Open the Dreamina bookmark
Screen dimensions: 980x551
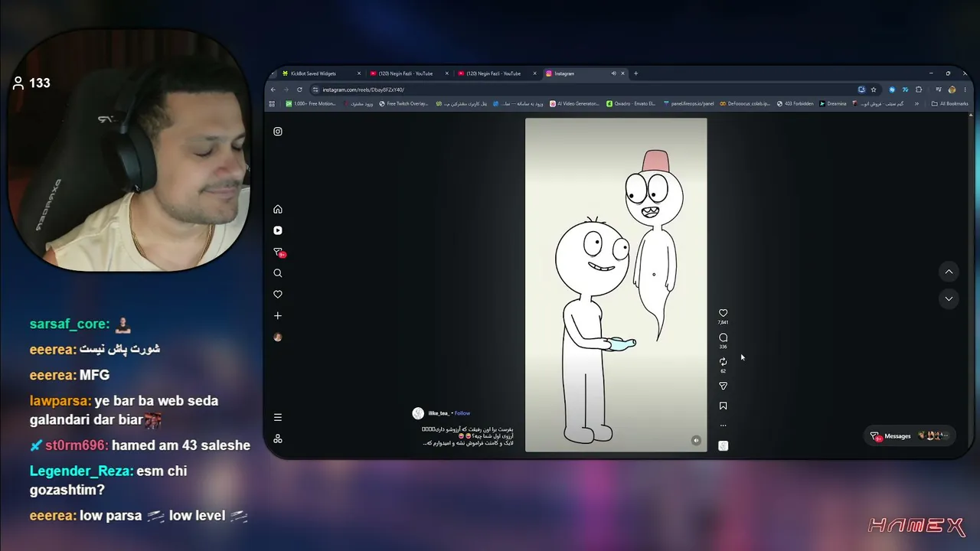(x=833, y=104)
